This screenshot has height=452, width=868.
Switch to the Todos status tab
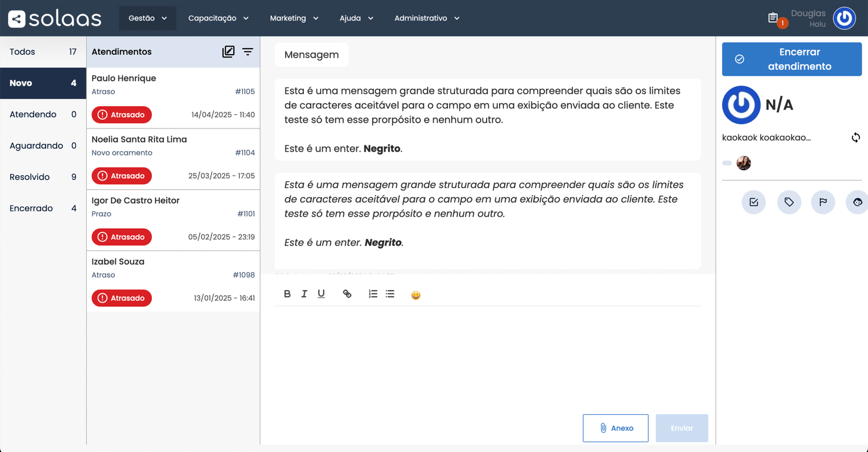click(x=43, y=51)
